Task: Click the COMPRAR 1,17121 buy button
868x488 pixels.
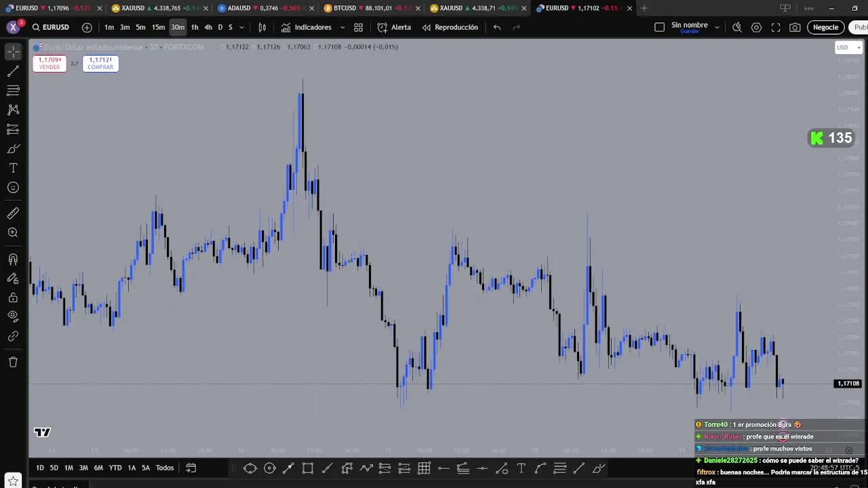Action: [100, 63]
